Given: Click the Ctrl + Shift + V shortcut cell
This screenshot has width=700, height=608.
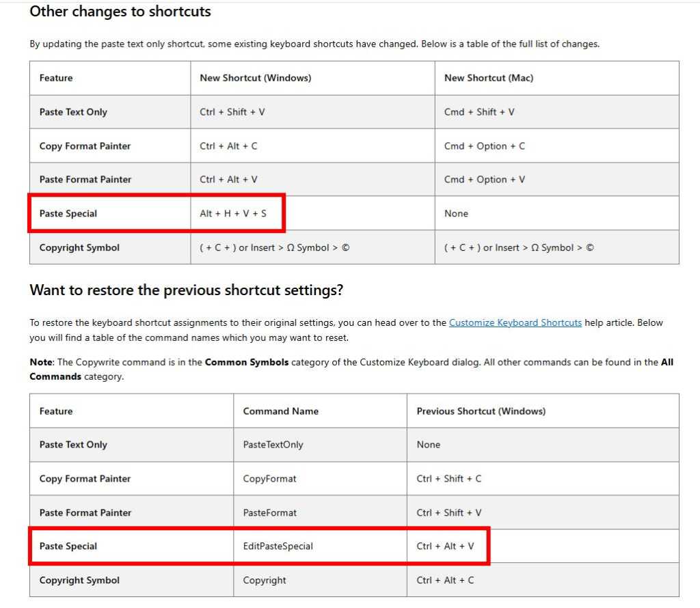Looking at the screenshot, I should click(x=230, y=111).
